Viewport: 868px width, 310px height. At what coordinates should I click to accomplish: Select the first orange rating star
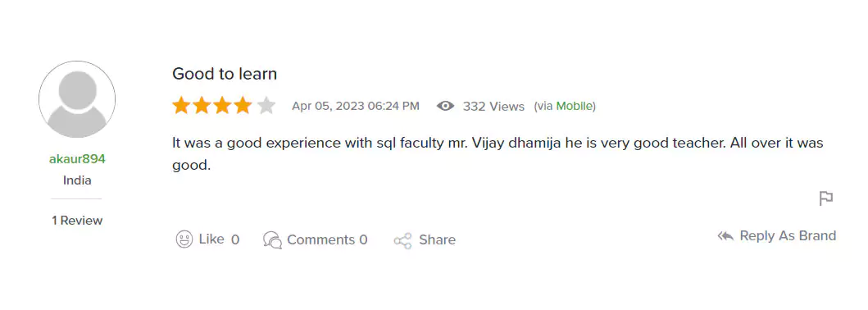click(181, 105)
